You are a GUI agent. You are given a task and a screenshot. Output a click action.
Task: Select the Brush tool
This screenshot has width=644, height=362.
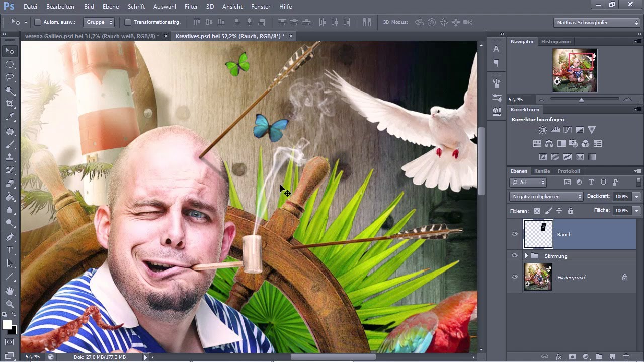pyautogui.click(x=10, y=144)
